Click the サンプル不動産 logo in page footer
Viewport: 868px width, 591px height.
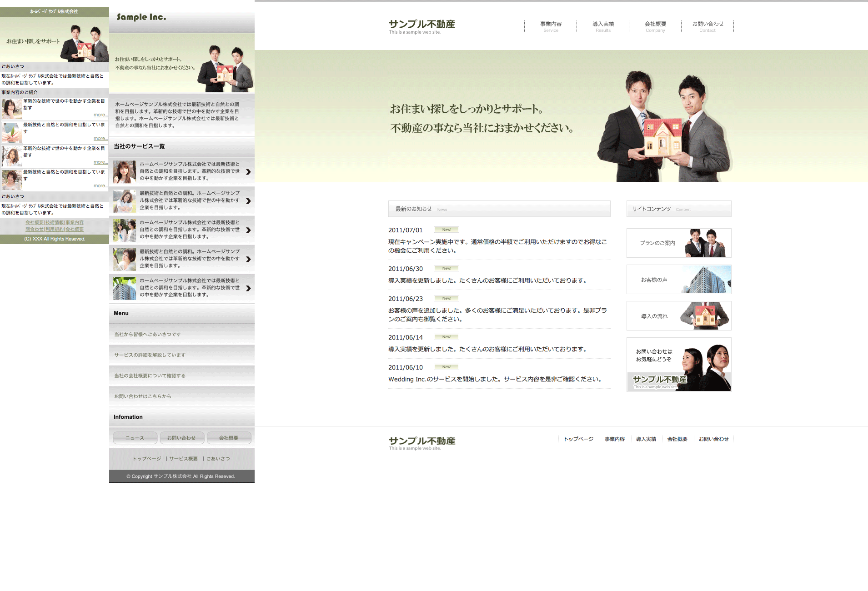[x=421, y=443]
